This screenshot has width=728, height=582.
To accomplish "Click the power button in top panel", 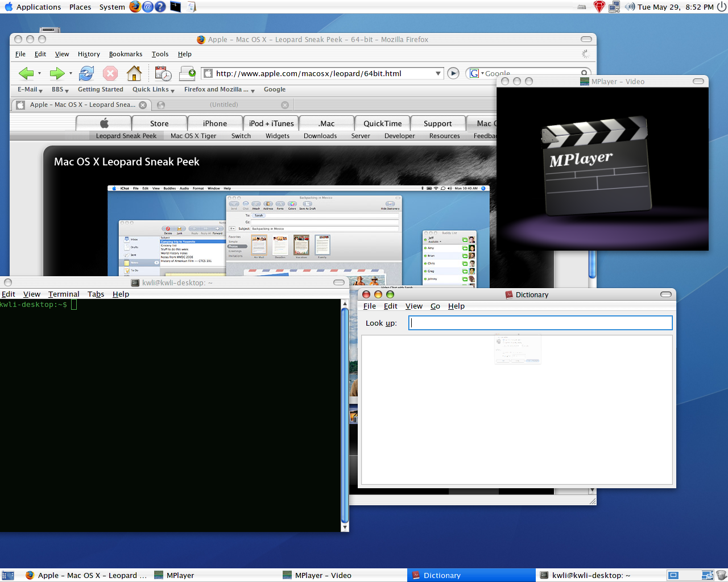I will 721,7.
